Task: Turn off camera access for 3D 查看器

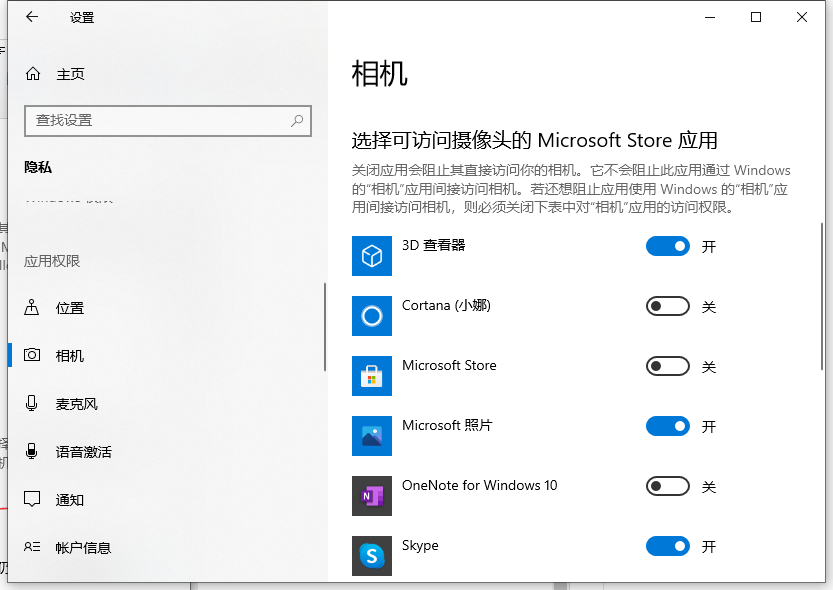Action: coord(668,246)
